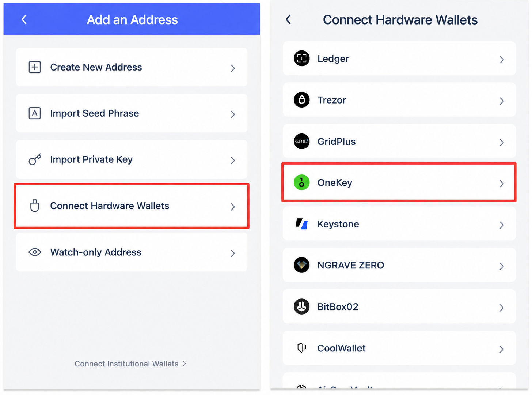The width and height of the screenshot is (532, 395).
Task: Click the green OneKey icon
Action: [302, 183]
